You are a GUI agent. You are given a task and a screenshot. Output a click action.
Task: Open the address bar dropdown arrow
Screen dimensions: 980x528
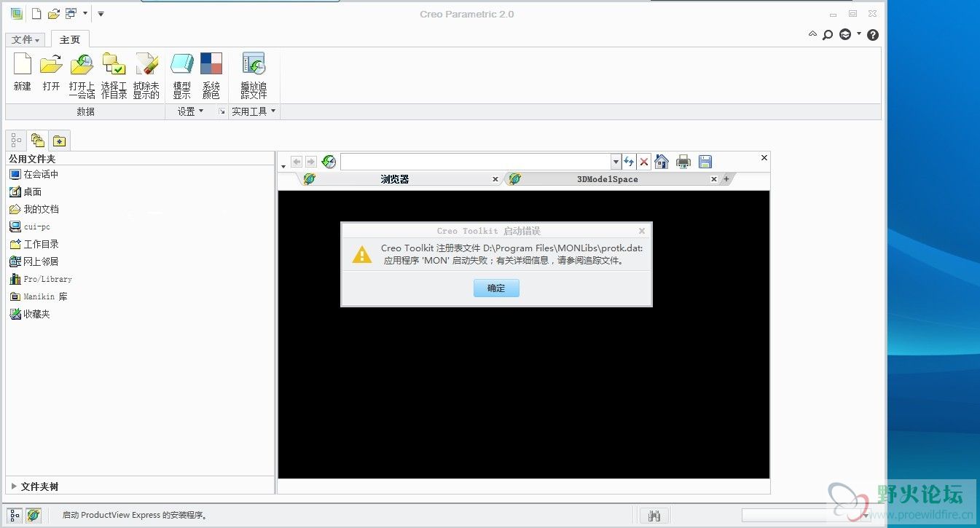click(616, 162)
